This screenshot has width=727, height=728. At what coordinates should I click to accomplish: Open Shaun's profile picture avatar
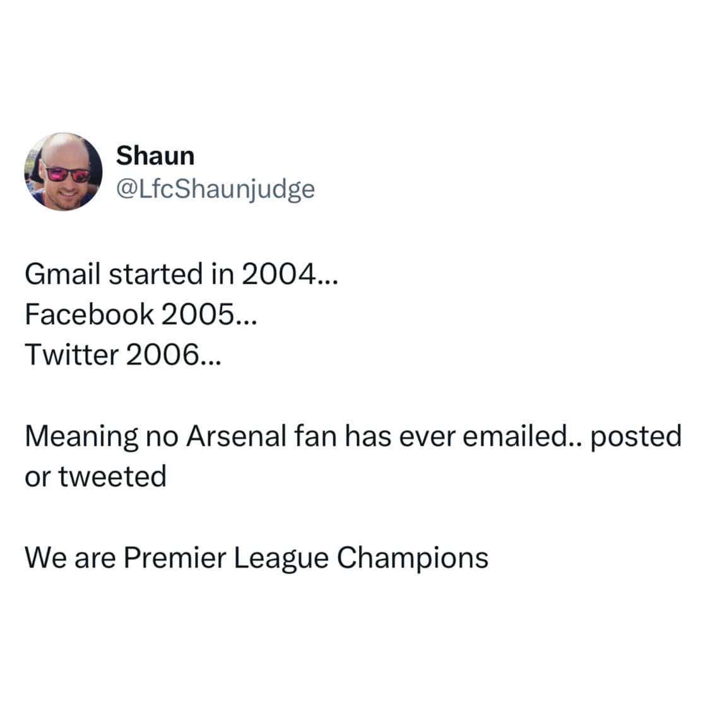pos(64,172)
